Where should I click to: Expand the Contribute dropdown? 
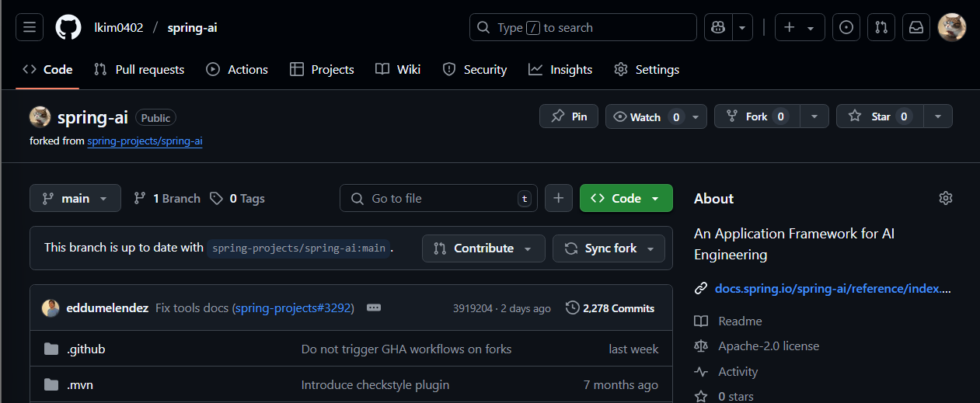pyautogui.click(x=483, y=248)
